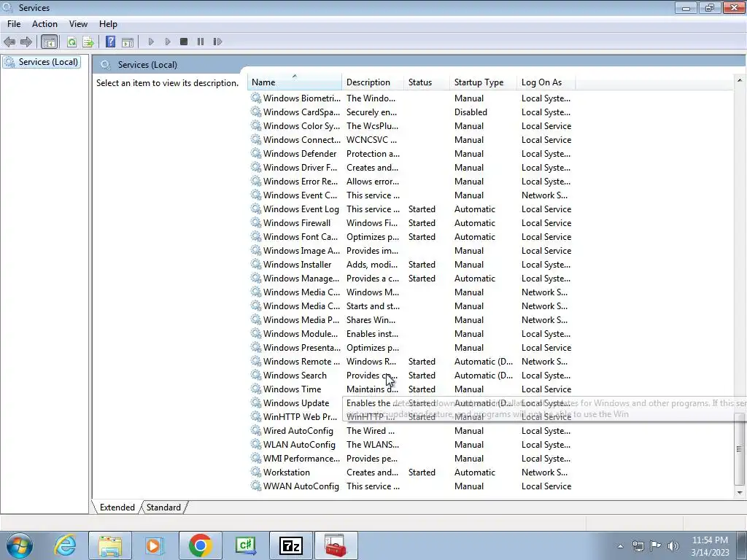Viewport: 747px width, 560px height.
Task: Click the gear icon beside Windows Font Cache
Action: tap(256, 237)
